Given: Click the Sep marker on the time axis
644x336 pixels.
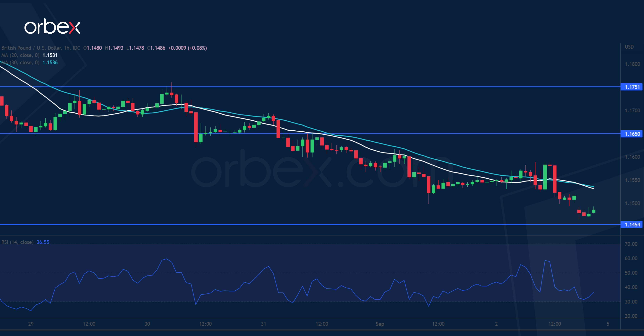Looking at the screenshot, I should pos(380,324).
